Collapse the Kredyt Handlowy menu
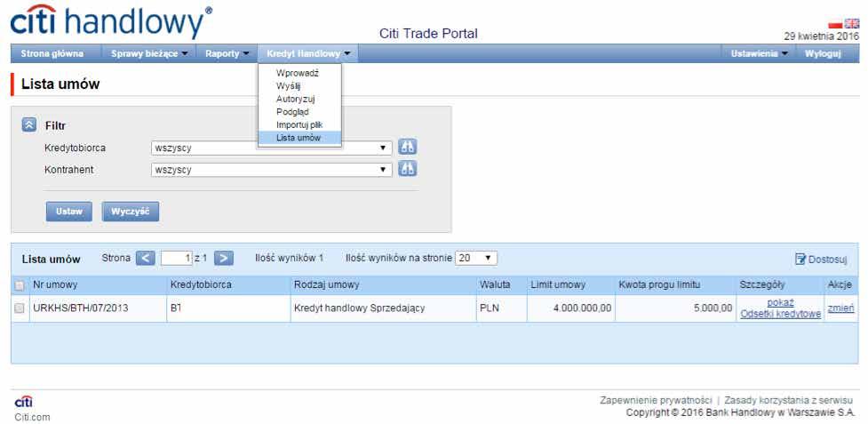 [x=307, y=53]
